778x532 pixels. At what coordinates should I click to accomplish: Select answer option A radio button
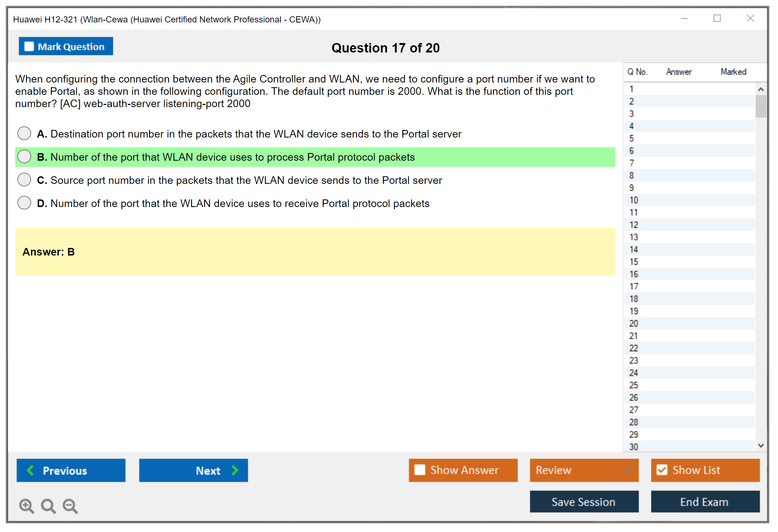pyautogui.click(x=24, y=133)
